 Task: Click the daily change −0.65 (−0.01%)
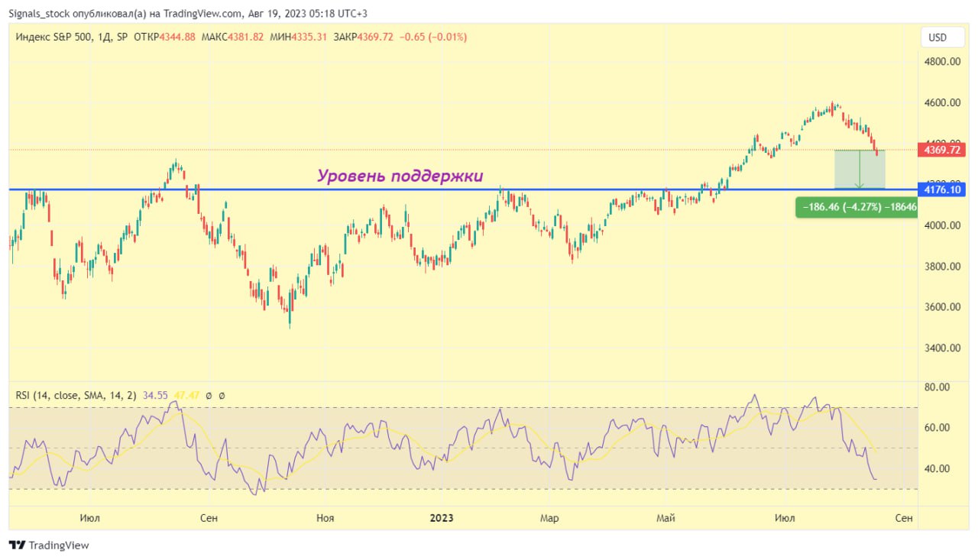click(x=432, y=37)
